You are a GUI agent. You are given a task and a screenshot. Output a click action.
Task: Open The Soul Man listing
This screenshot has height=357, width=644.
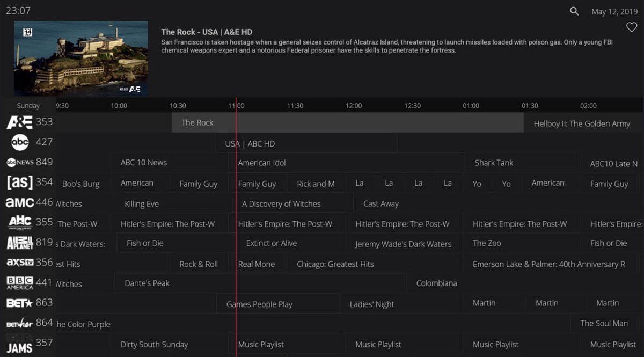click(x=606, y=323)
